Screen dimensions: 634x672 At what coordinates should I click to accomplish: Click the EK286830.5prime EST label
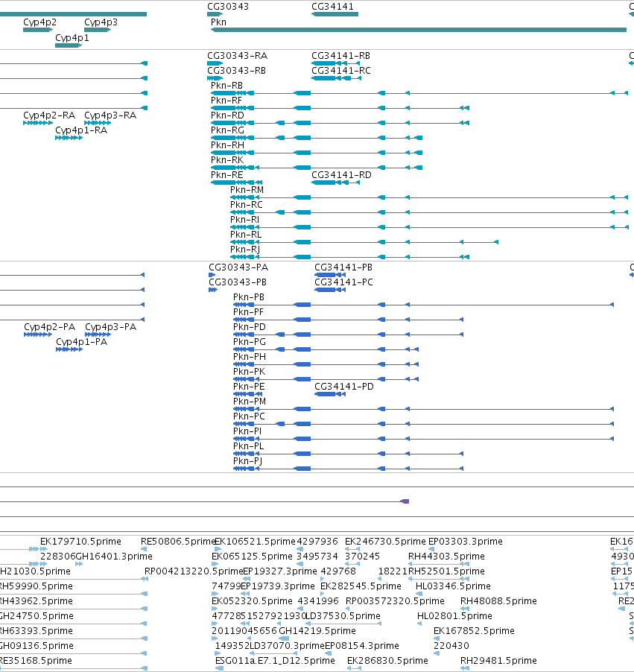[387, 661]
